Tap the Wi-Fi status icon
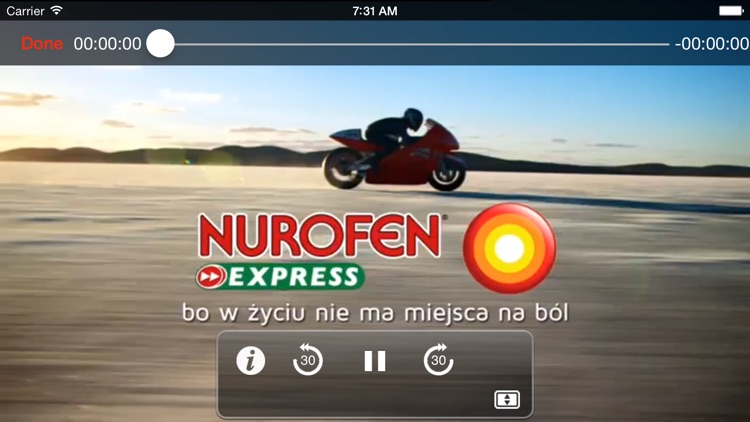 coord(56,11)
